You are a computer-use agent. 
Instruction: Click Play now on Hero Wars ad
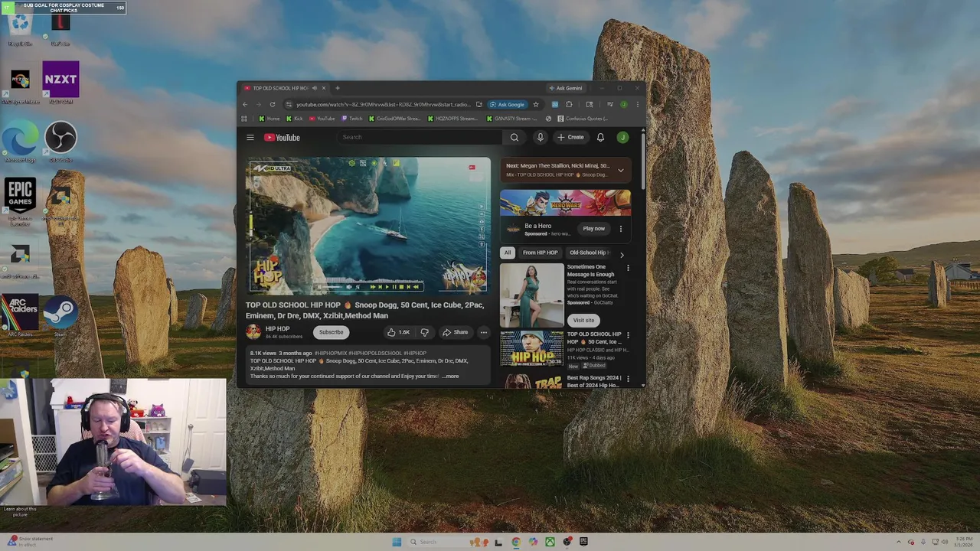click(x=593, y=228)
